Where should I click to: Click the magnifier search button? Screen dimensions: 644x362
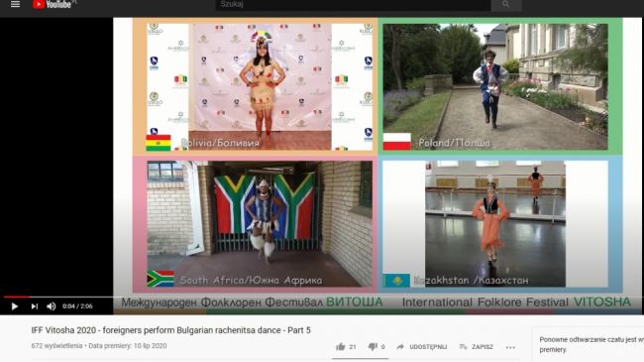coord(506,5)
